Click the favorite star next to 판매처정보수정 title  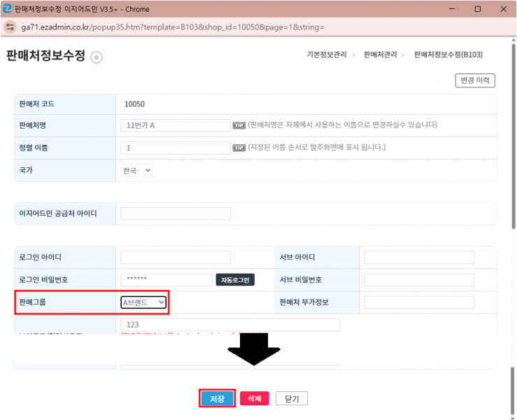point(97,57)
